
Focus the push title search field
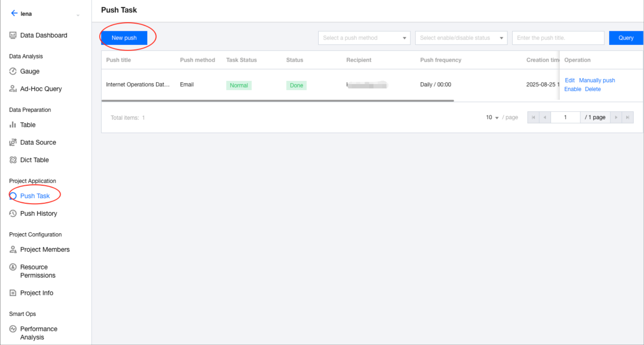pyautogui.click(x=558, y=38)
